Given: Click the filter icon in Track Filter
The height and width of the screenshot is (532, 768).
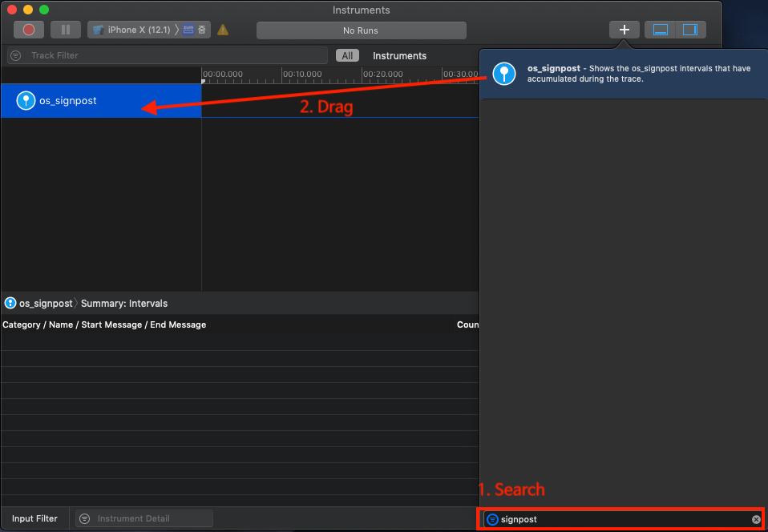Looking at the screenshot, I should pos(16,55).
